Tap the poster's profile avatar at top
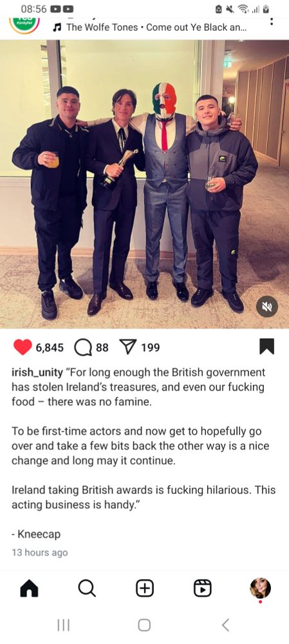Viewport: 289px width, 644px height. (x=24, y=24)
